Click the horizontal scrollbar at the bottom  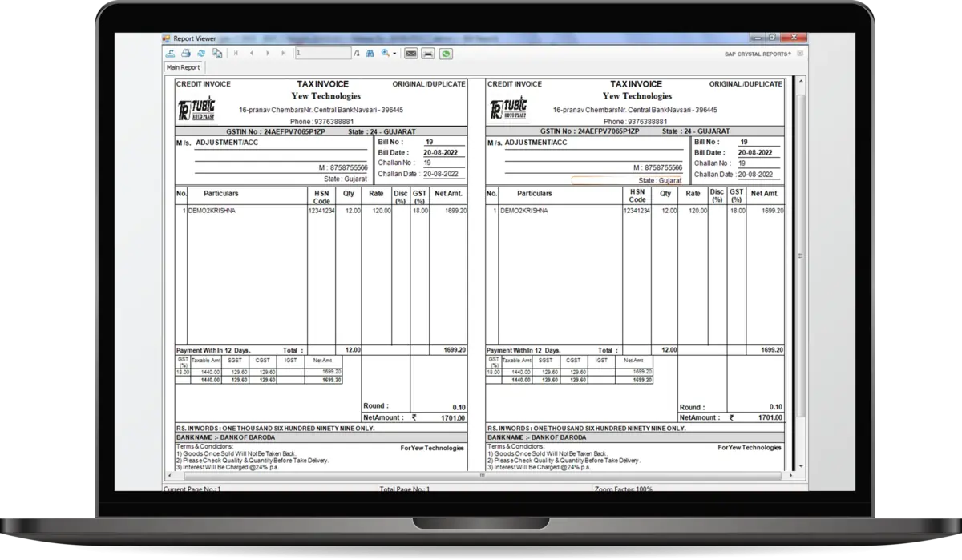tap(481, 476)
